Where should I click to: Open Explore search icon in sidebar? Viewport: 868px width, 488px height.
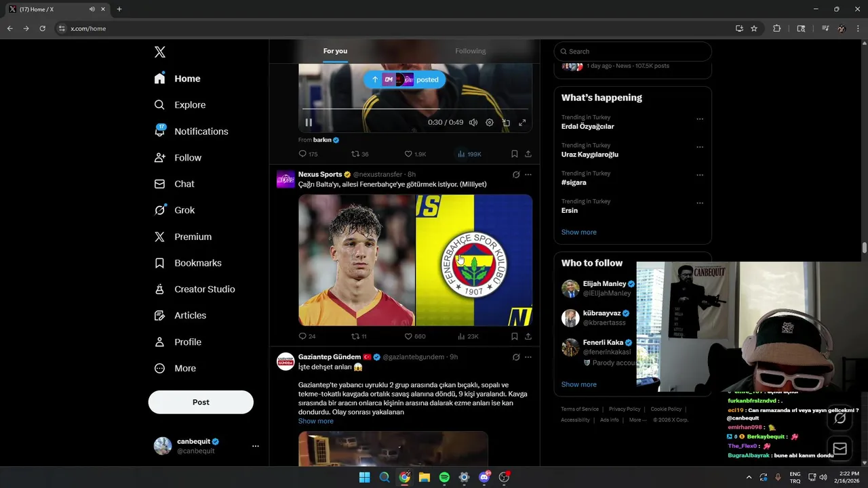pos(159,105)
